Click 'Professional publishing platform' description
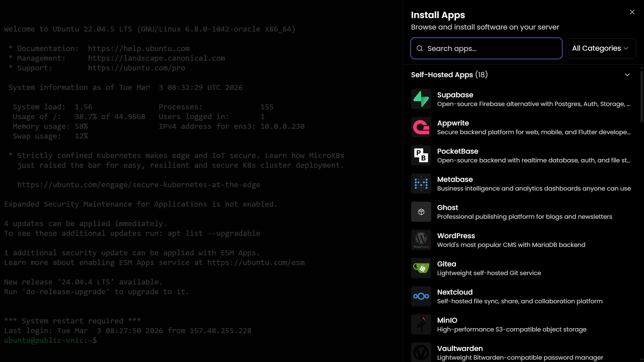The width and height of the screenshot is (644, 362). coord(525,217)
